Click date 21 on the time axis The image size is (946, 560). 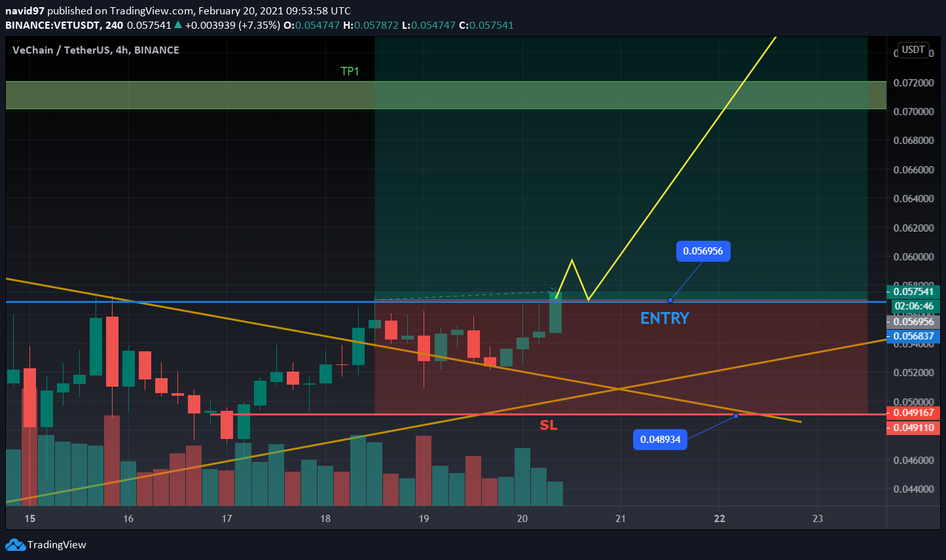coord(621,519)
